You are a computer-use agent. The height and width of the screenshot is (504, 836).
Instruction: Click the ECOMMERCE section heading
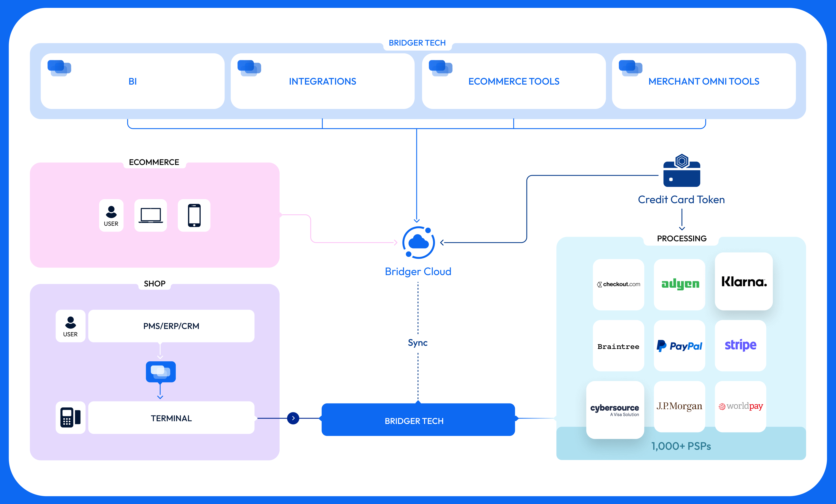[154, 162]
